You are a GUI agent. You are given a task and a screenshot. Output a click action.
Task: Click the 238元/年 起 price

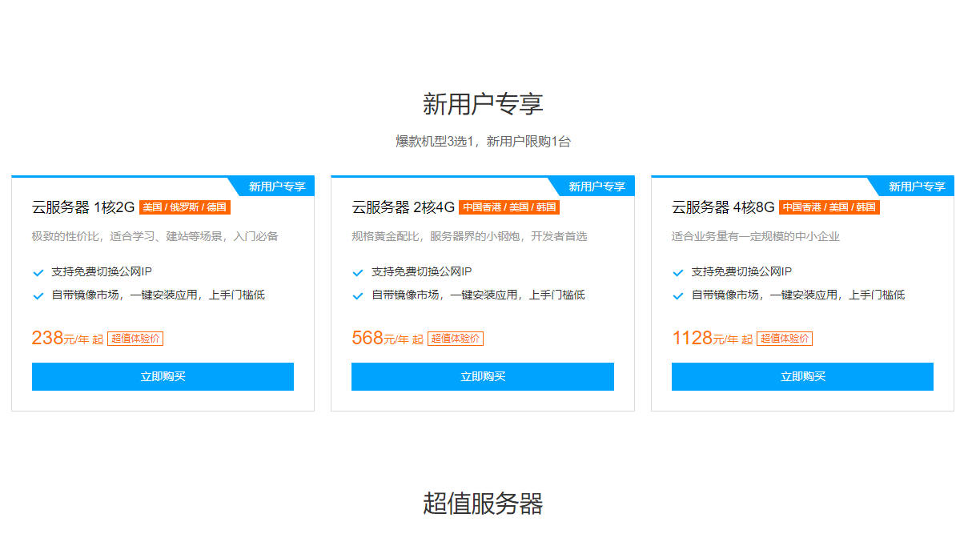point(68,338)
